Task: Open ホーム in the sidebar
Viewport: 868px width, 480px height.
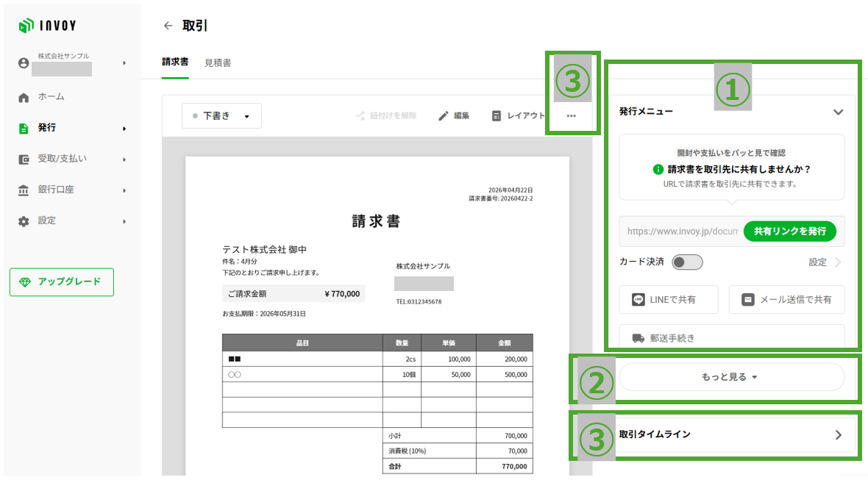Action: coord(51,97)
